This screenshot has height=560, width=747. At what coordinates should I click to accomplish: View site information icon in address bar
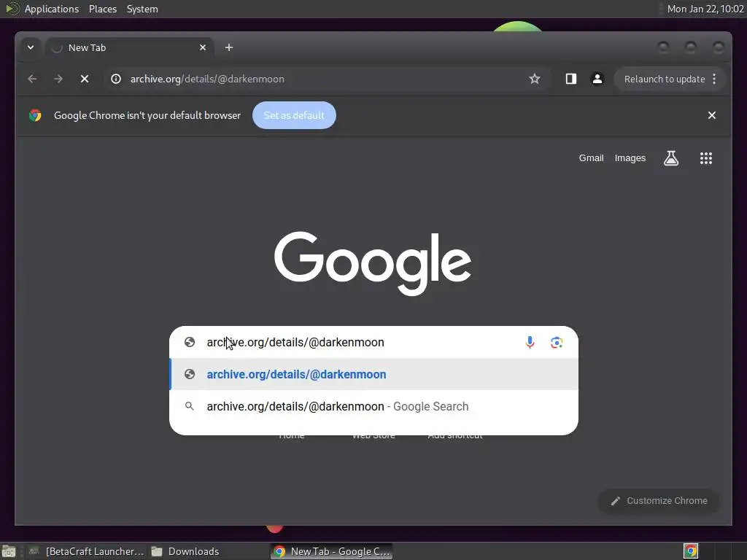coord(116,79)
